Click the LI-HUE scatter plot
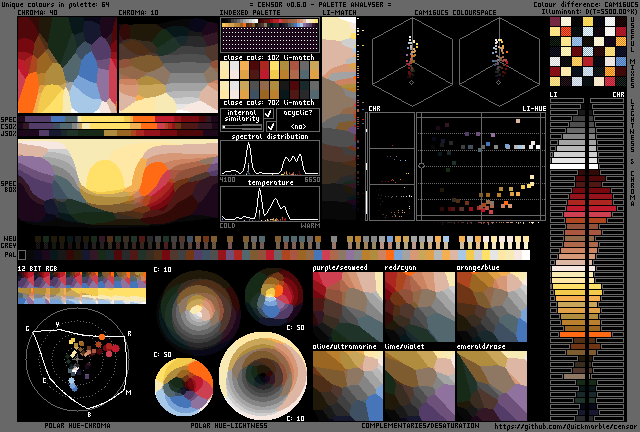The height and width of the screenshot is (432, 640). coord(481,167)
